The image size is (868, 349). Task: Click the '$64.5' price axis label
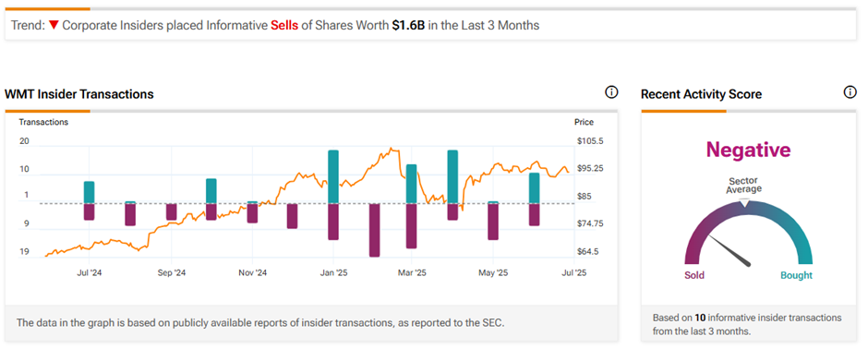pyautogui.click(x=587, y=252)
